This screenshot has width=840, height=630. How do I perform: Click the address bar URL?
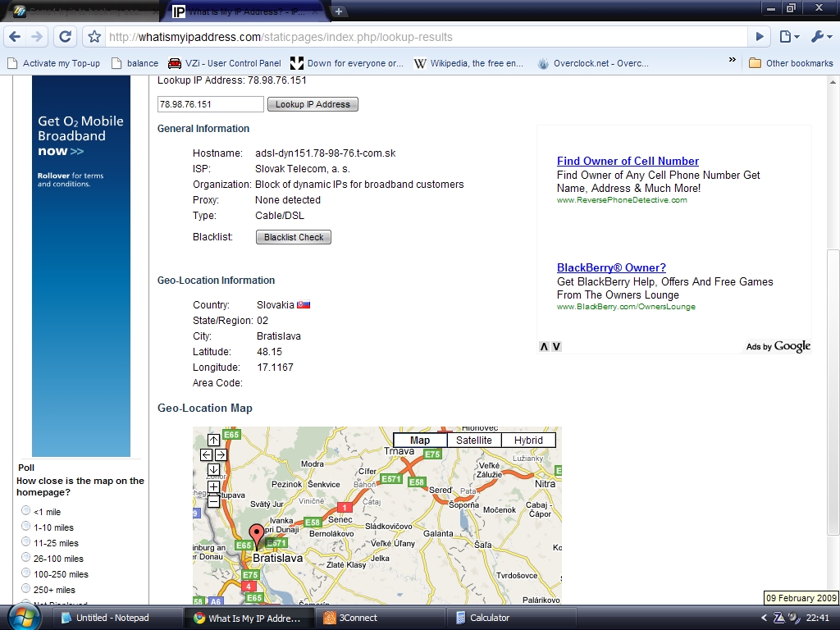pyautogui.click(x=281, y=37)
